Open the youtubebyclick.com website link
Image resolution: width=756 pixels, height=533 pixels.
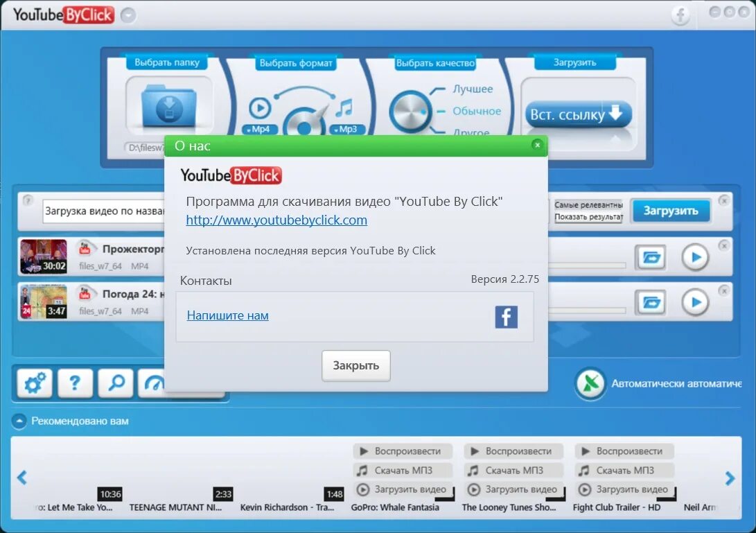tap(276, 220)
